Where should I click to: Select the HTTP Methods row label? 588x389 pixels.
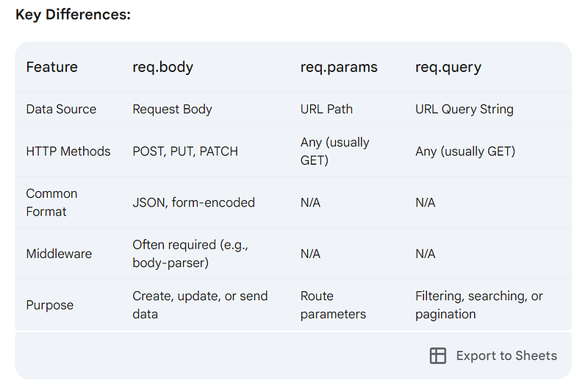coord(68,151)
